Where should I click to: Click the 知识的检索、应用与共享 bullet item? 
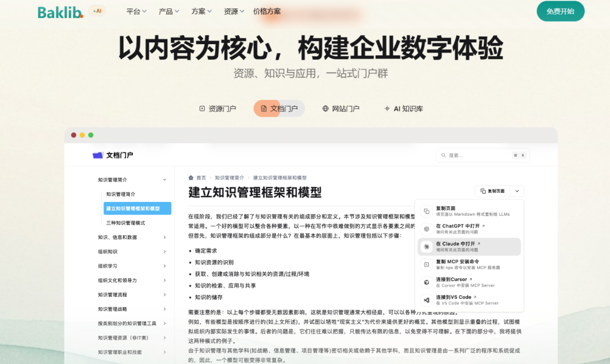226,285
